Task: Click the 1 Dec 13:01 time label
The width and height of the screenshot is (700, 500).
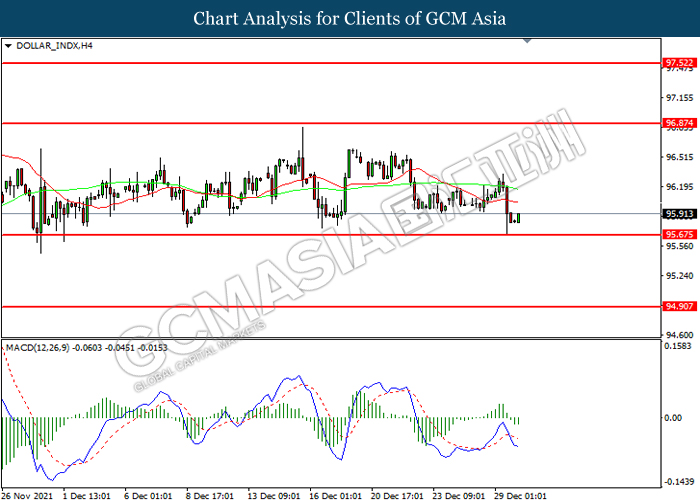Action: 87,496
